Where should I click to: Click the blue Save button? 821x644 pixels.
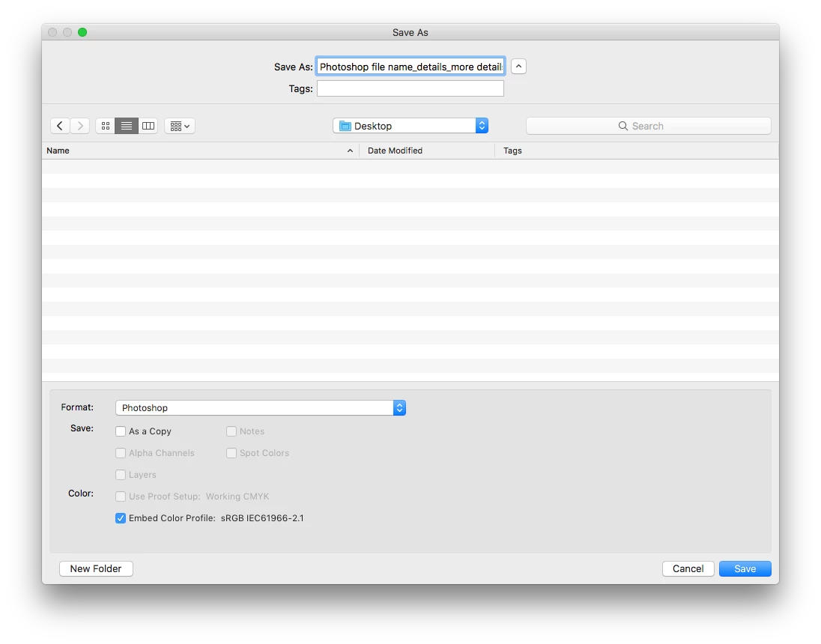(x=745, y=568)
